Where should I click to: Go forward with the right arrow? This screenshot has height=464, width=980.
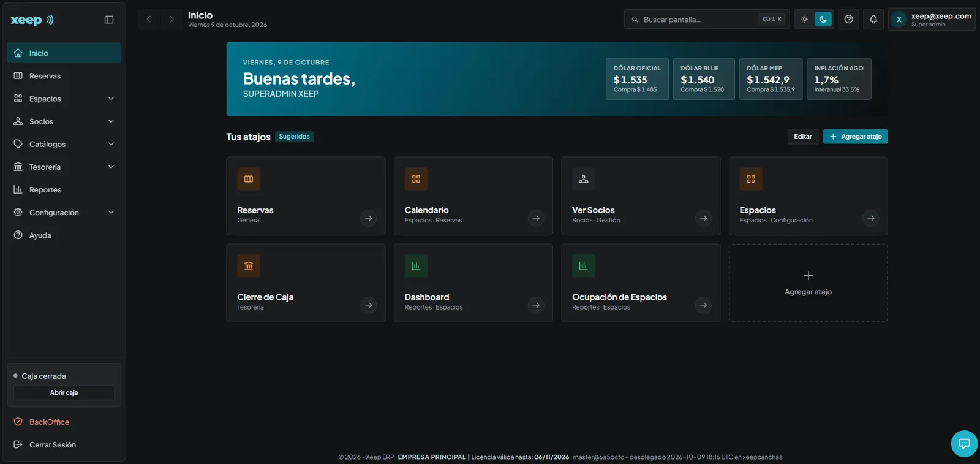click(171, 20)
